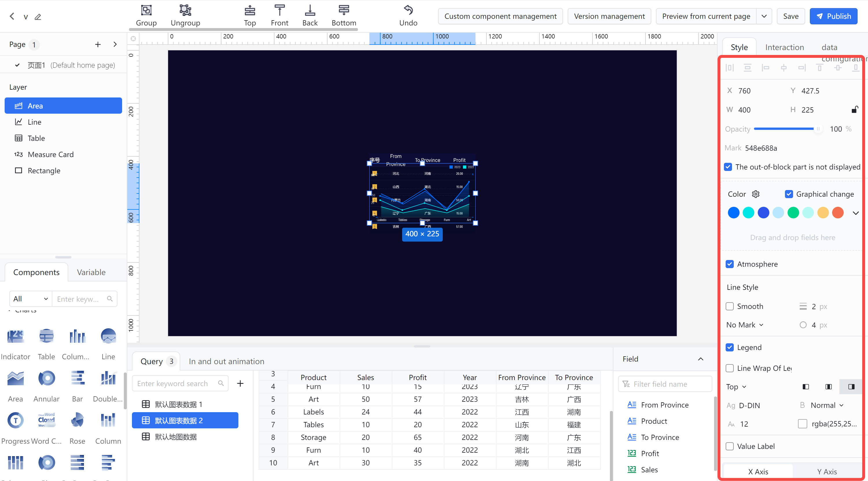
Task: Switch to the Variable tab
Action: pyautogui.click(x=91, y=272)
